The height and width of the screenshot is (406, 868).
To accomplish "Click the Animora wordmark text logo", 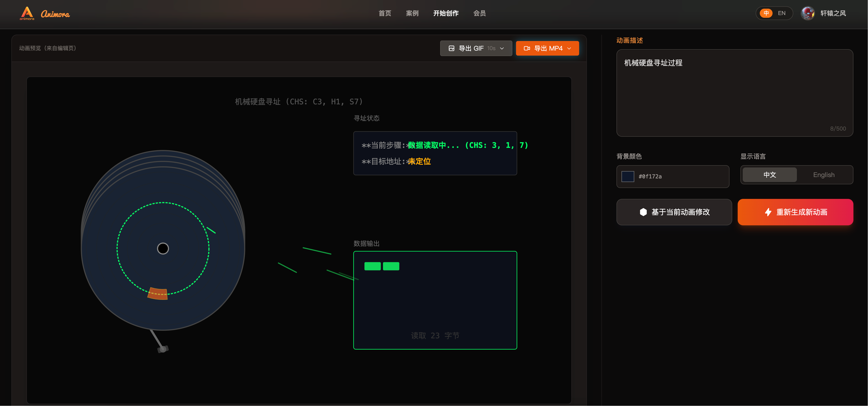I will (x=55, y=14).
